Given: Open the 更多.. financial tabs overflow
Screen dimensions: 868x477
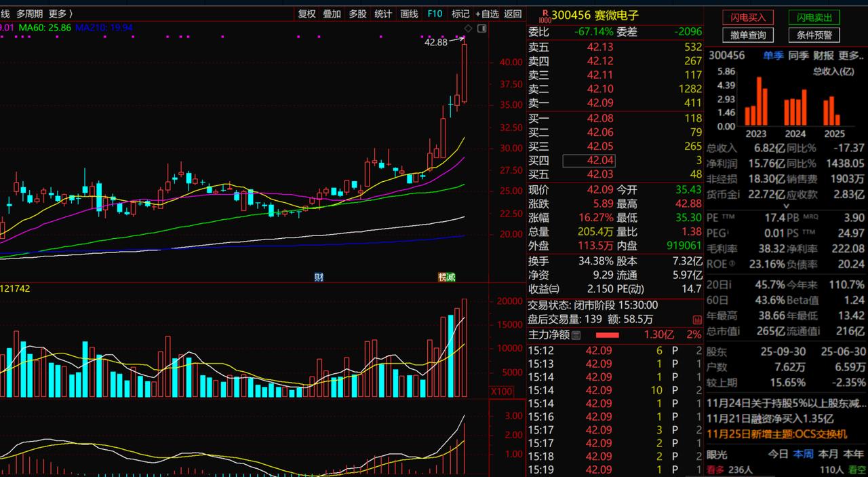Looking at the screenshot, I should [x=850, y=56].
